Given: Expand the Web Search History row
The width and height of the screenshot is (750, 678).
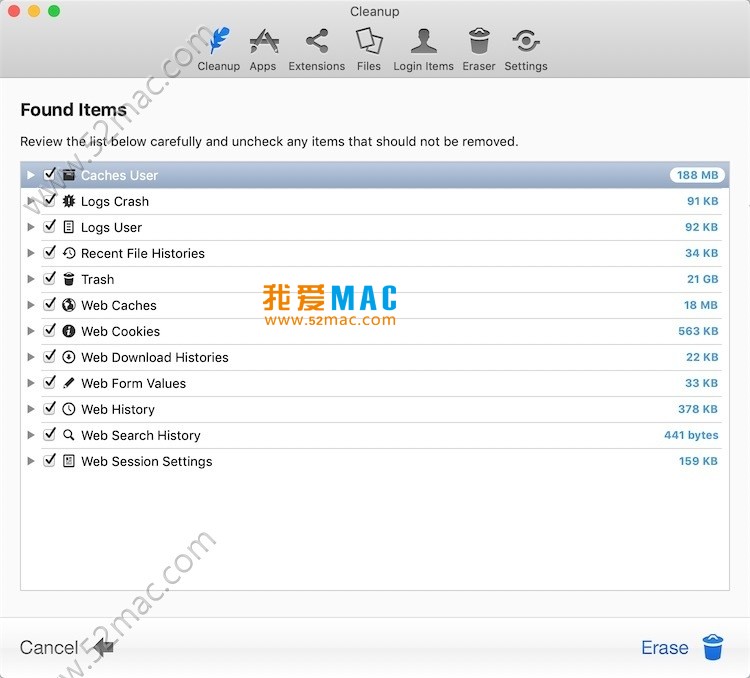Looking at the screenshot, I should pyautogui.click(x=31, y=435).
